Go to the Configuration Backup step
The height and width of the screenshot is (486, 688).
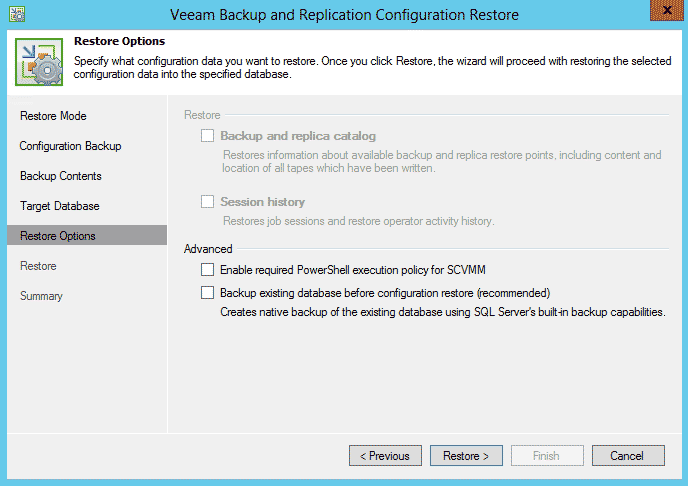[70, 146]
